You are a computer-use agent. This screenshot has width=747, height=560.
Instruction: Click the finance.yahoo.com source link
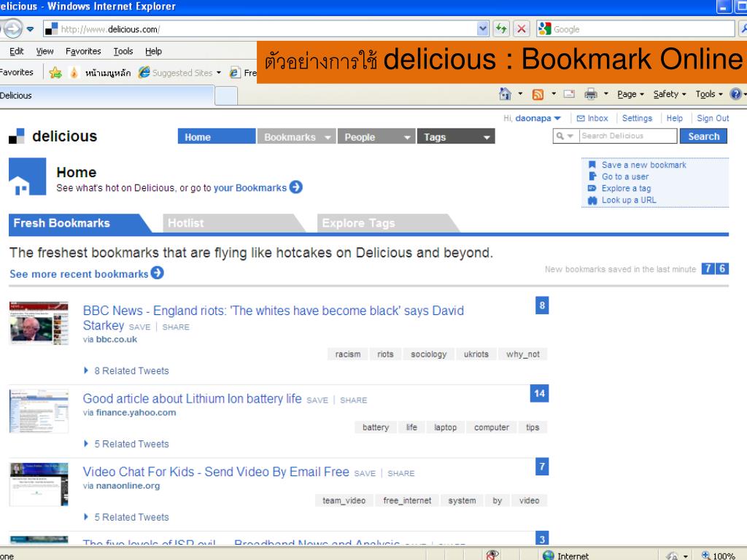(x=136, y=413)
